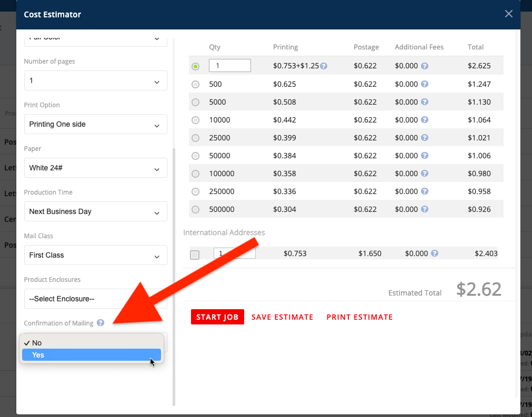Open the Paper type dropdown

click(x=95, y=168)
